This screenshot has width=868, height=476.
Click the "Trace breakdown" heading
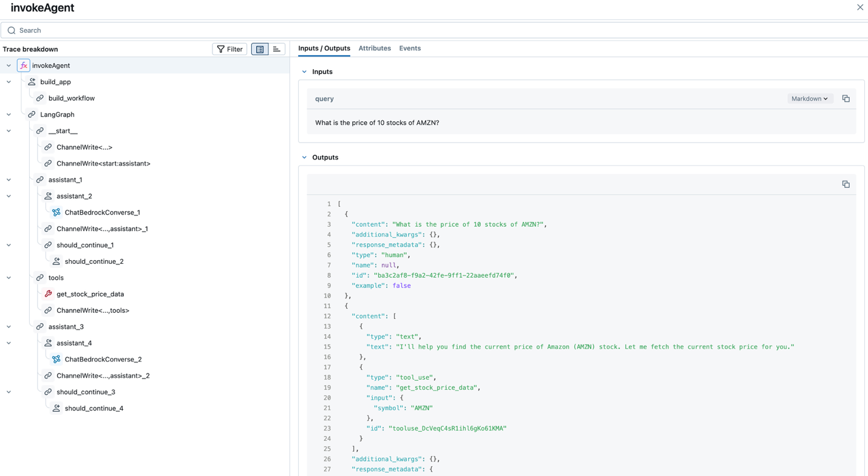click(x=30, y=49)
